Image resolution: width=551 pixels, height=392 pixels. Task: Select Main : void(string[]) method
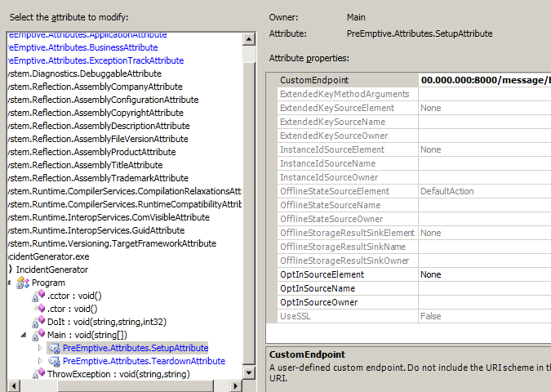point(87,335)
